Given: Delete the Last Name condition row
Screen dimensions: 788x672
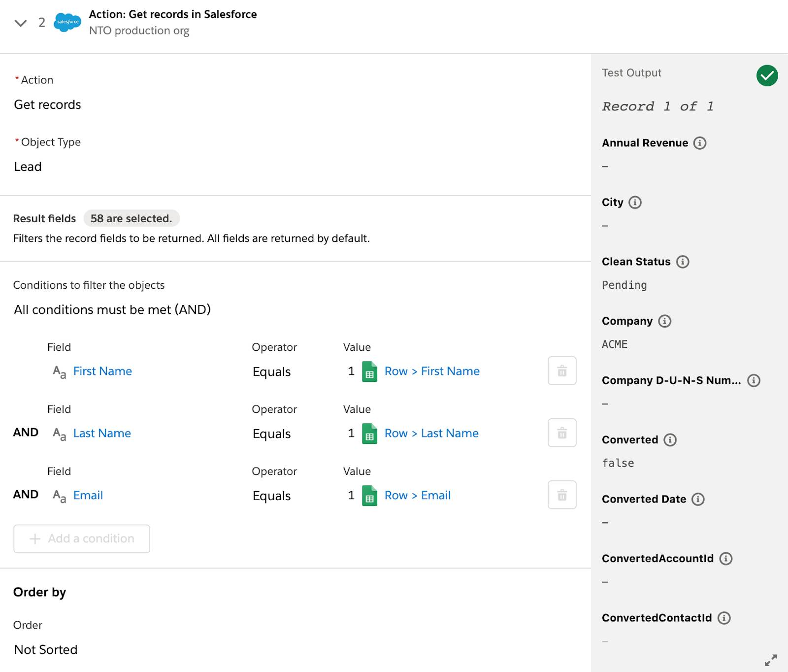Looking at the screenshot, I should 562,433.
